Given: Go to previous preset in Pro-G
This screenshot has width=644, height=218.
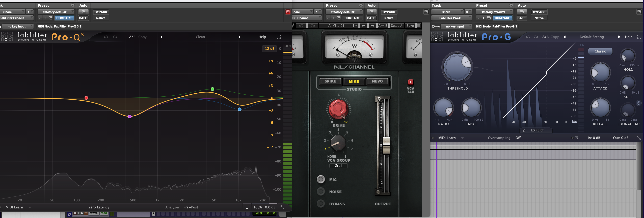Looking at the screenshot, I should 565,37.
